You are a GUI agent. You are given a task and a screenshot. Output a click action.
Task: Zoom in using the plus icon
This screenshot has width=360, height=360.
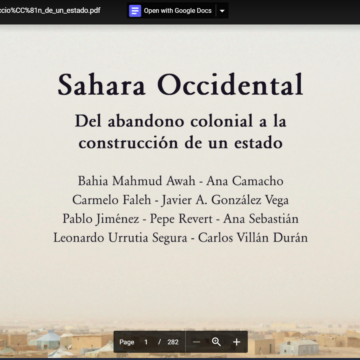click(237, 342)
